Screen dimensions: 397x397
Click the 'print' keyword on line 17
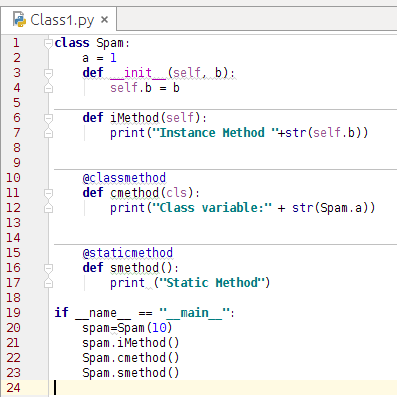coord(128,283)
